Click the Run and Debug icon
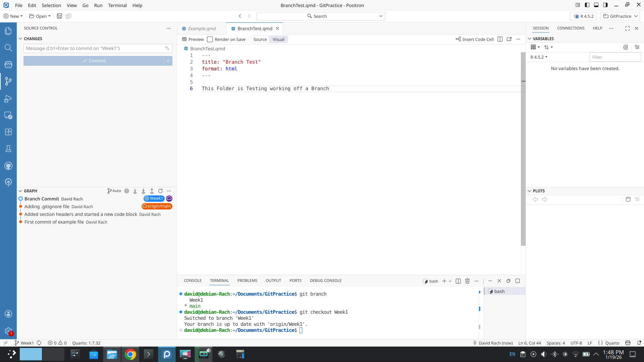This screenshot has height=362, width=644. click(x=8, y=99)
